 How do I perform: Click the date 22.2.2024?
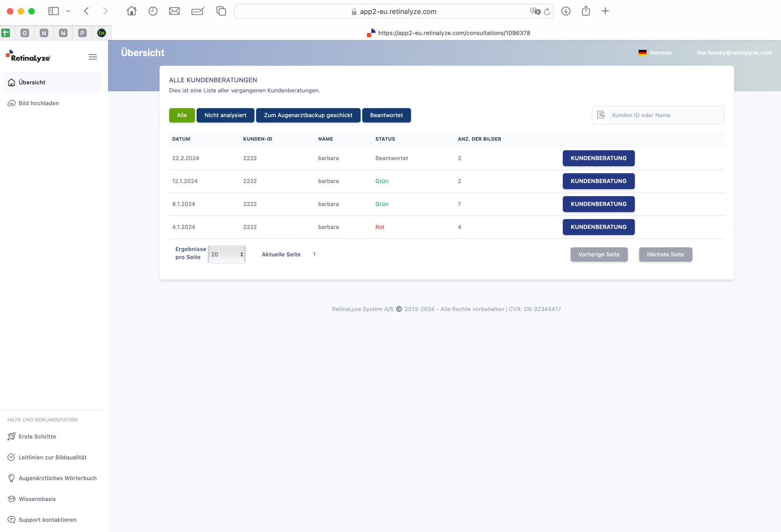click(185, 158)
